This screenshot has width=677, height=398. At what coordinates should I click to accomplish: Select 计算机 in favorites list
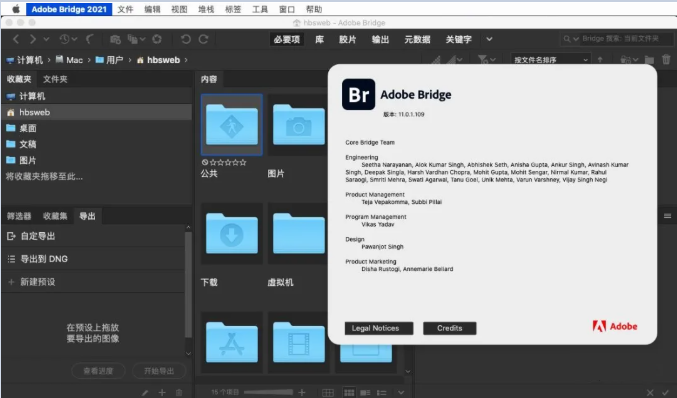pyautogui.click(x=97, y=96)
